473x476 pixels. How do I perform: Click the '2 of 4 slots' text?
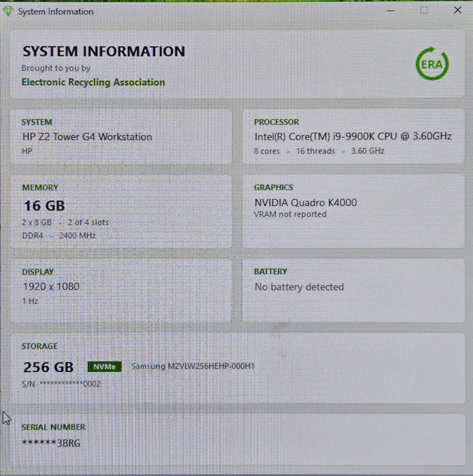88,222
